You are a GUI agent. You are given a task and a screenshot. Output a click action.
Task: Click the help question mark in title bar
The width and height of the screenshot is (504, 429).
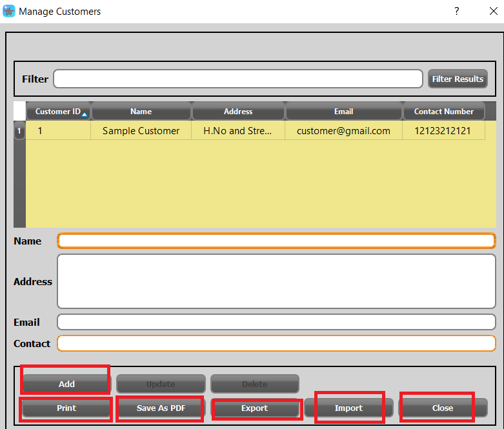(x=456, y=11)
